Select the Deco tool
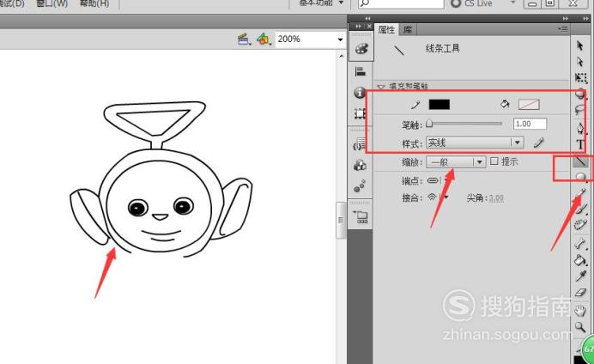The image size is (594, 364). coord(580,224)
